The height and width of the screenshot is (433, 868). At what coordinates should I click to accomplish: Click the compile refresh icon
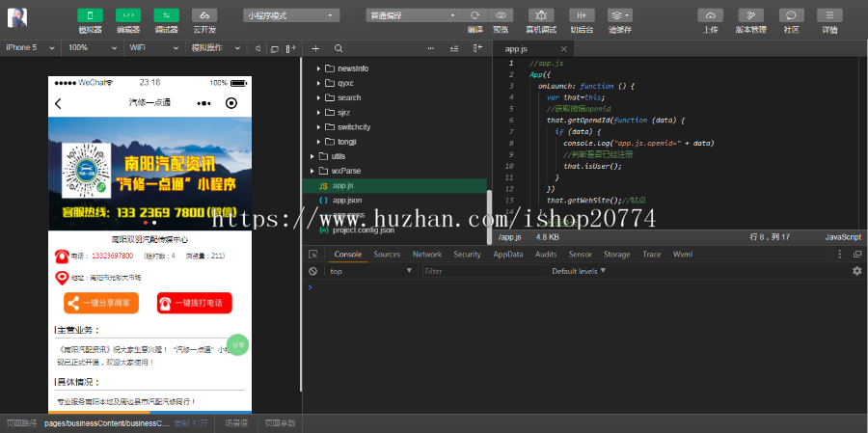point(475,15)
